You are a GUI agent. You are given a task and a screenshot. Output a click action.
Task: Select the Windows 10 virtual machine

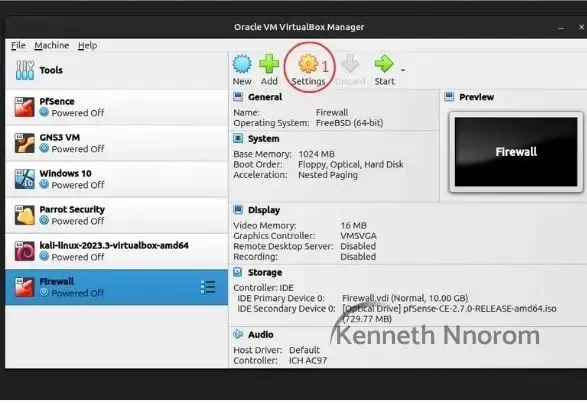[x=116, y=179]
